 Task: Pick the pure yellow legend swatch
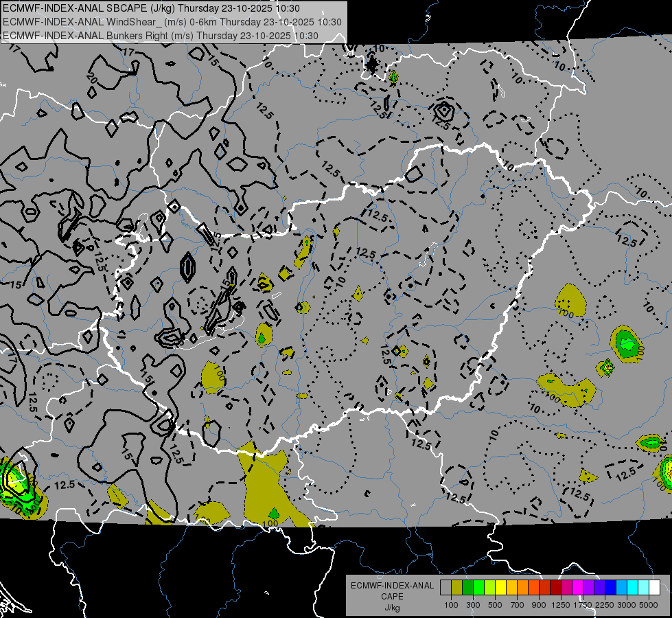point(500,588)
